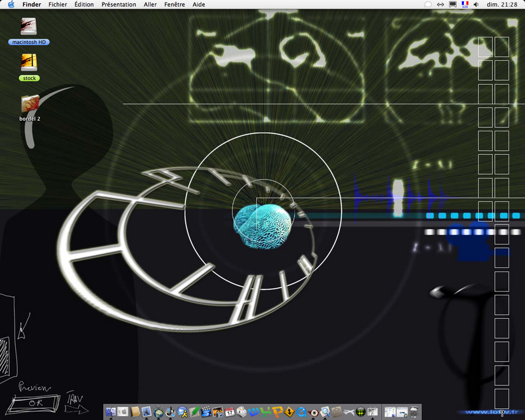Screen dimensions: 525x420
Task: Click the airplane icon in the Dock
Action: (349, 411)
